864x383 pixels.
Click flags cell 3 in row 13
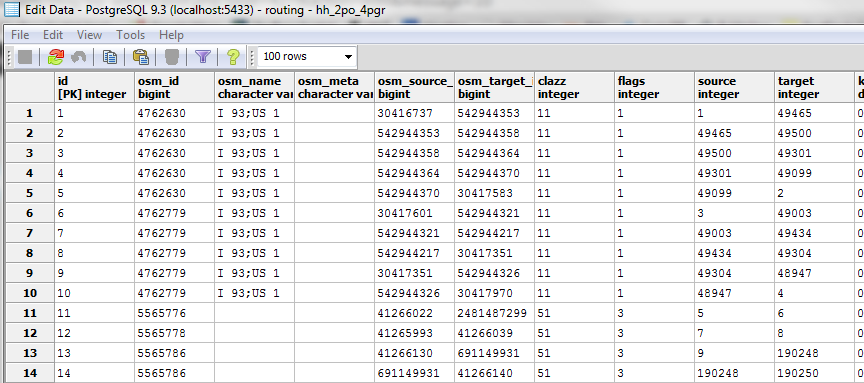pyautogui.click(x=654, y=353)
